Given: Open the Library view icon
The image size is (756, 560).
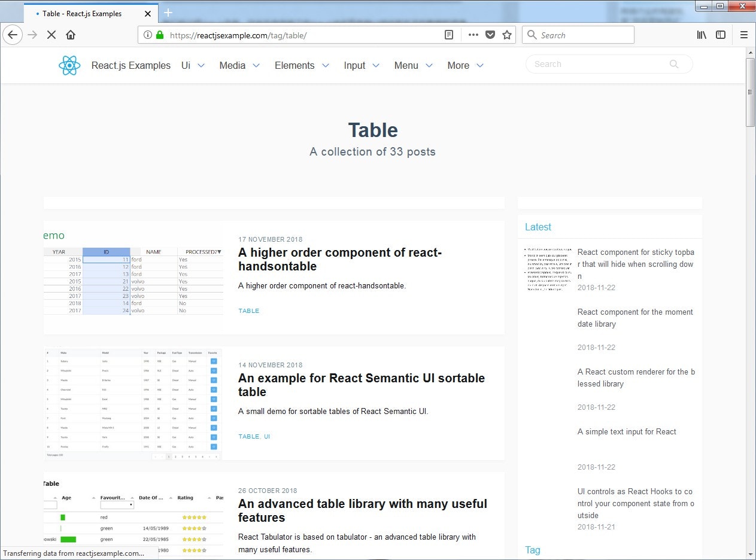Looking at the screenshot, I should pos(702,35).
